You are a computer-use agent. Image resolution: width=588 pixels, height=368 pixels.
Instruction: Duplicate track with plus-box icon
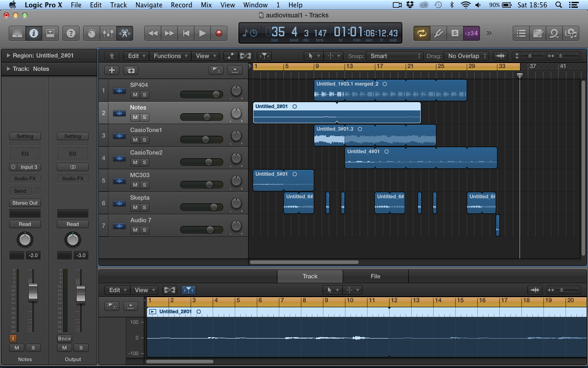point(131,70)
